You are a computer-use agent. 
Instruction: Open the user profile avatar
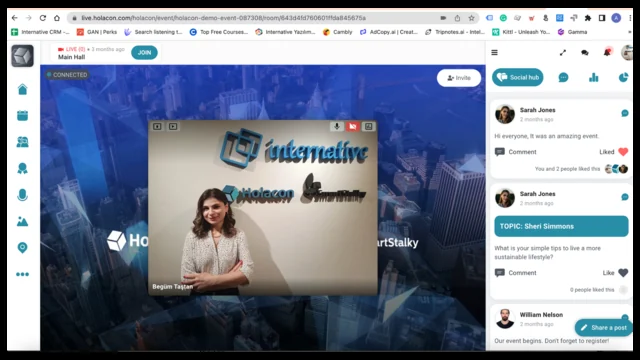627,53
